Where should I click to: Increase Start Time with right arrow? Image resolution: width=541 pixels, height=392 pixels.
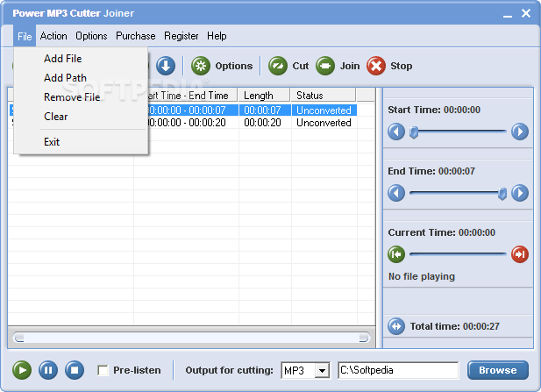point(520,132)
